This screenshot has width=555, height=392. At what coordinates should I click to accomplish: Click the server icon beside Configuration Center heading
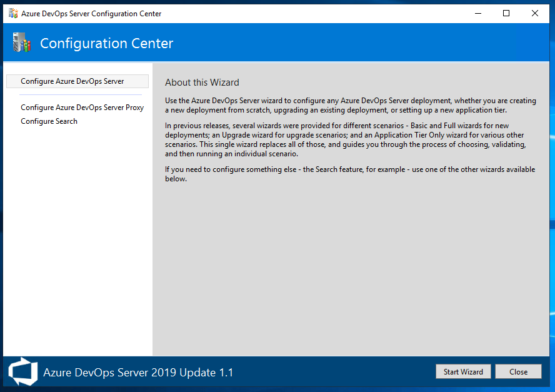(22, 43)
